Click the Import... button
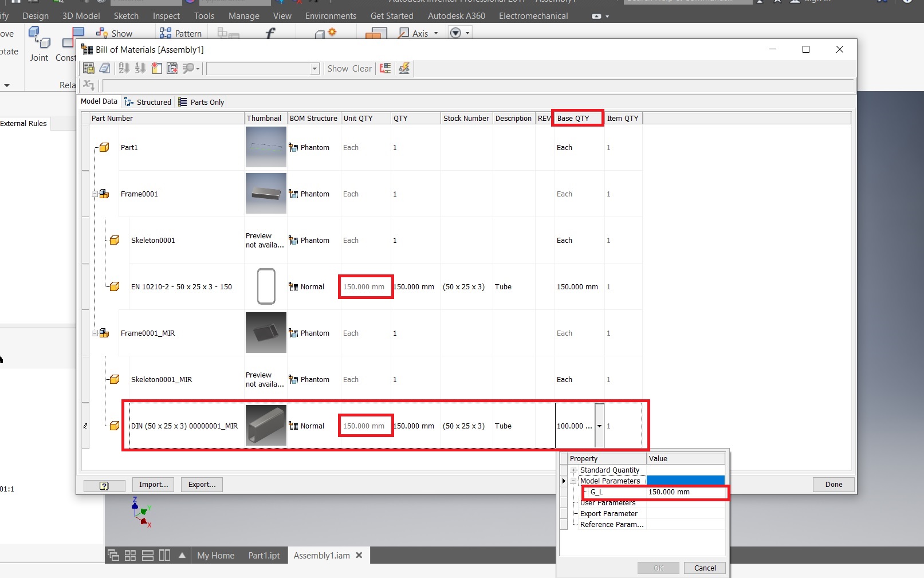Screen dimensions: 924x578 coord(154,485)
